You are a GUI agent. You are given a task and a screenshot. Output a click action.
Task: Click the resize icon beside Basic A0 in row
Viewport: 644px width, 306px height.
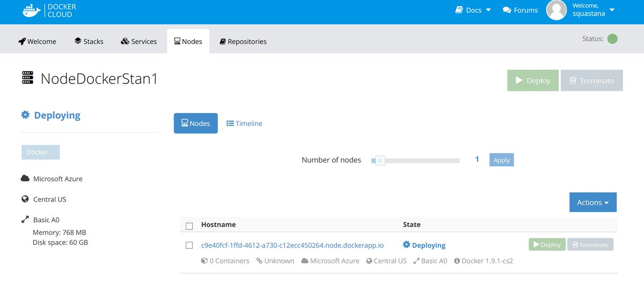tap(417, 261)
